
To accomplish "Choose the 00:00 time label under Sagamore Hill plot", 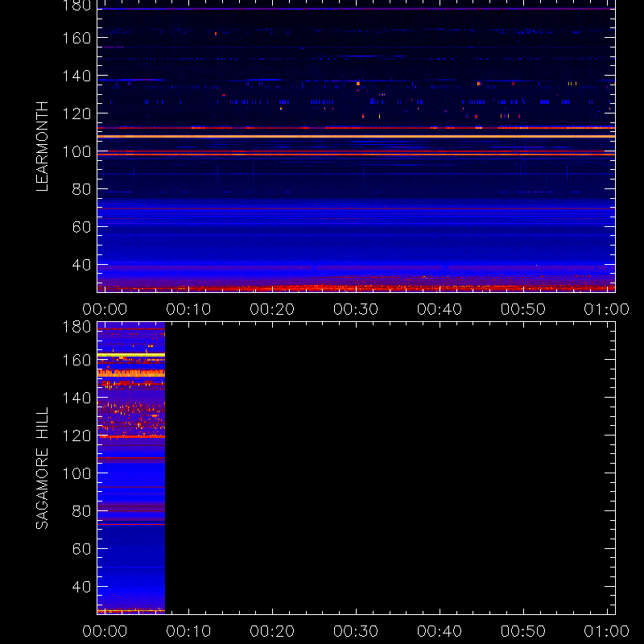I will (x=105, y=631).
